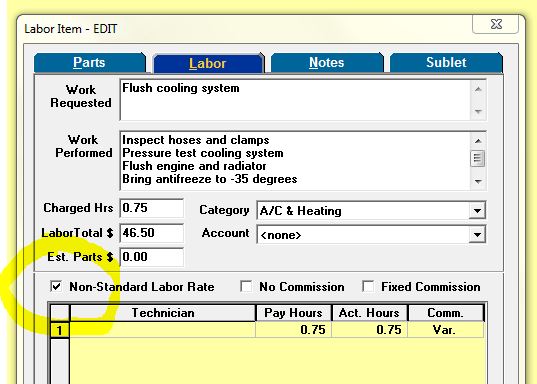Click Work Requested scroll up arrow
This screenshot has width=537, height=384.
tap(478, 89)
